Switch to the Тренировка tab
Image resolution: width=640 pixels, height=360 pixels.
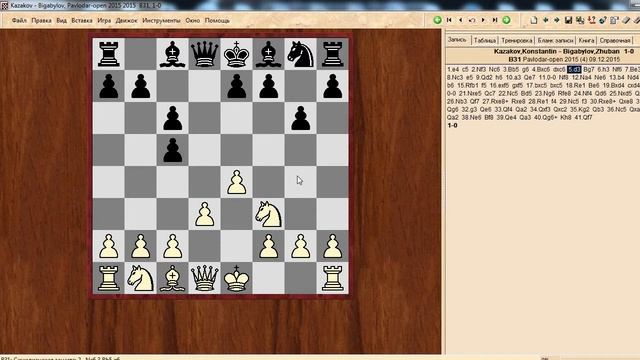[x=517, y=40]
